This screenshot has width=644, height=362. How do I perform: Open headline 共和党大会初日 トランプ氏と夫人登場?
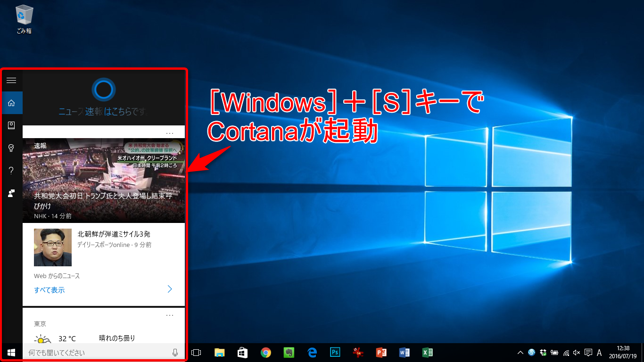point(103,201)
